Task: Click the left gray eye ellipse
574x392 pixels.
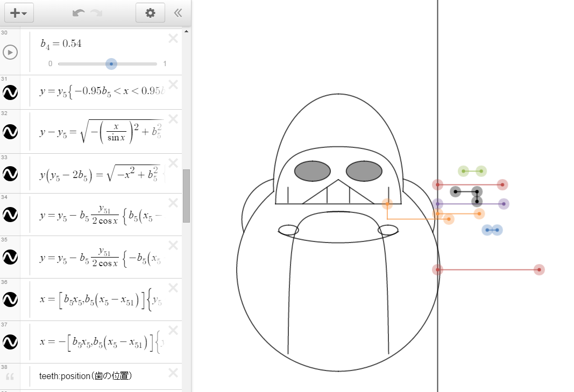Action: tap(313, 171)
